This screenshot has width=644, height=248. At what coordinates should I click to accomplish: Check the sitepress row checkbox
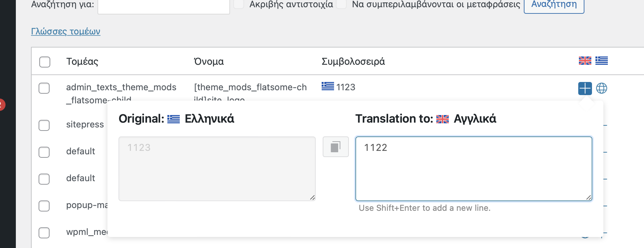(x=44, y=125)
